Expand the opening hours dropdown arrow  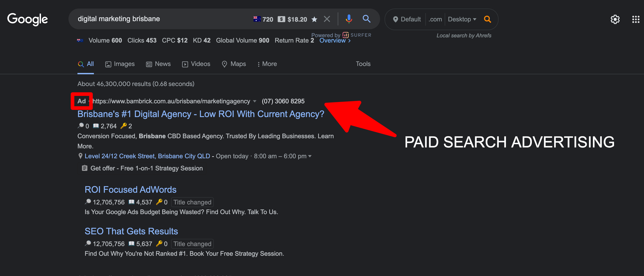310,156
